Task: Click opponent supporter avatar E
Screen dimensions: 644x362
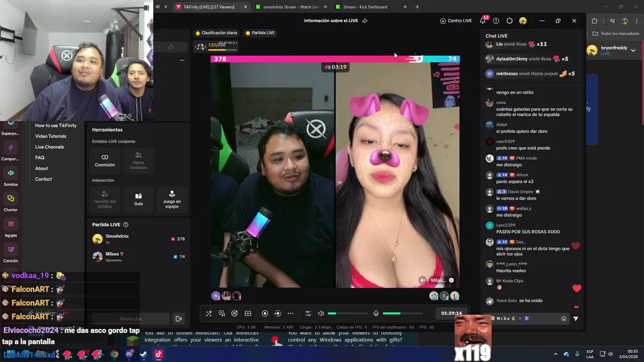Action: (x=444, y=296)
